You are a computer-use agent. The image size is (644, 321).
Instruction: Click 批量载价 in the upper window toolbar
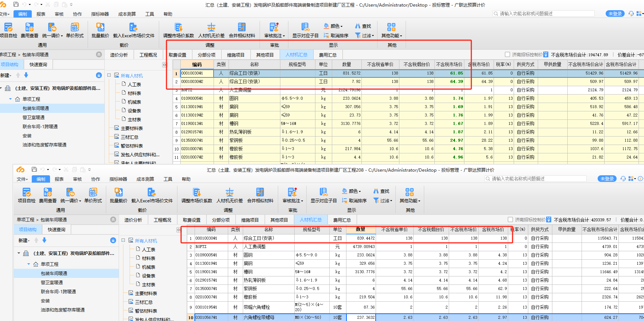pyautogui.click(x=100, y=31)
